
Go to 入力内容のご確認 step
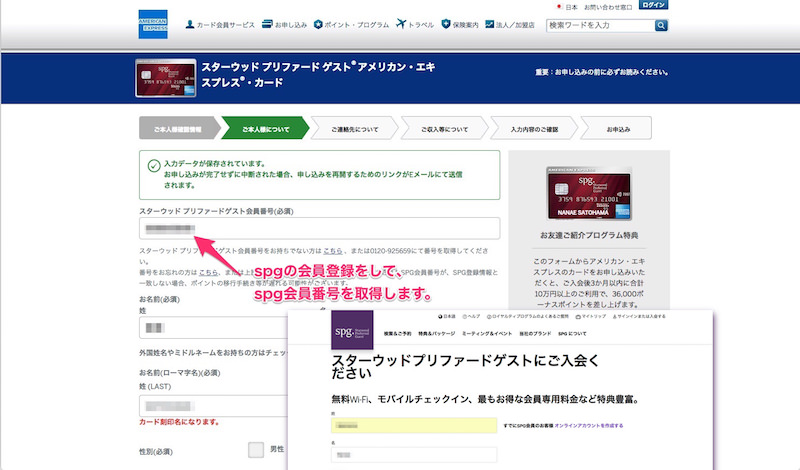point(534,128)
